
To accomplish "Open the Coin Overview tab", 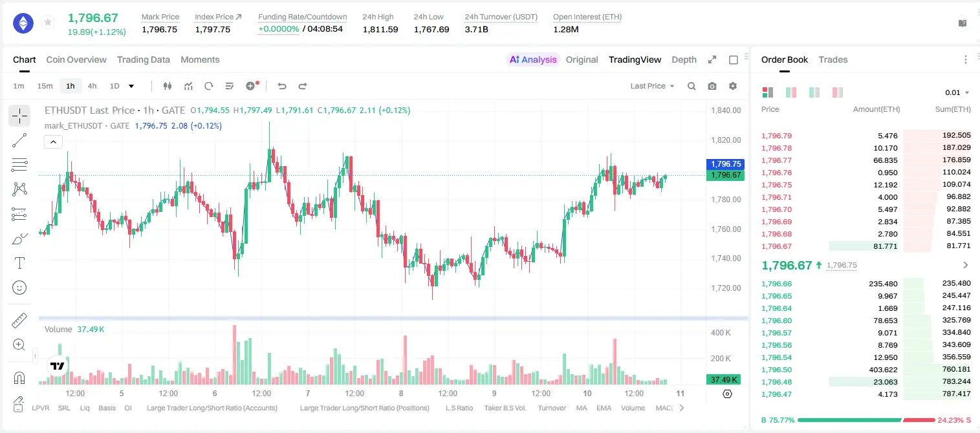I will pyautogui.click(x=76, y=59).
